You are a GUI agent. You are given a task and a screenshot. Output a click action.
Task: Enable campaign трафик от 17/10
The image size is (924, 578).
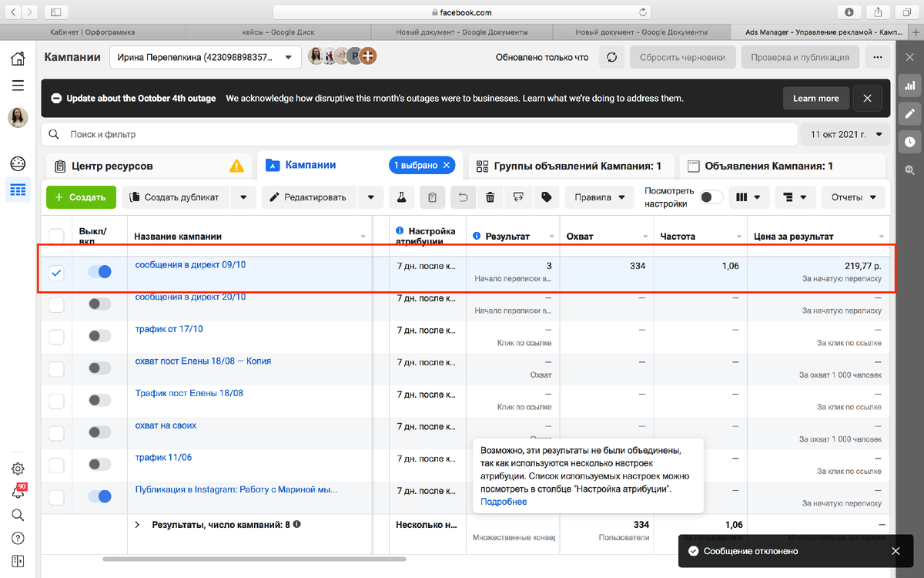100,336
